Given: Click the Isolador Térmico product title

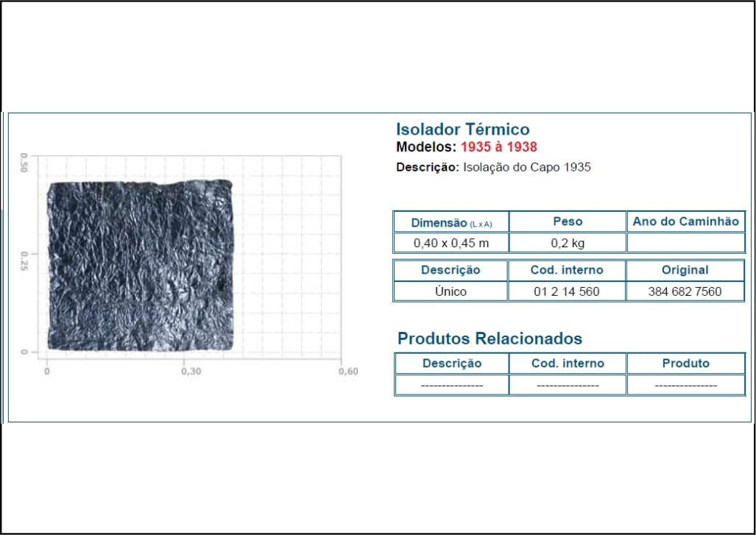Looking at the screenshot, I should [x=462, y=130].
